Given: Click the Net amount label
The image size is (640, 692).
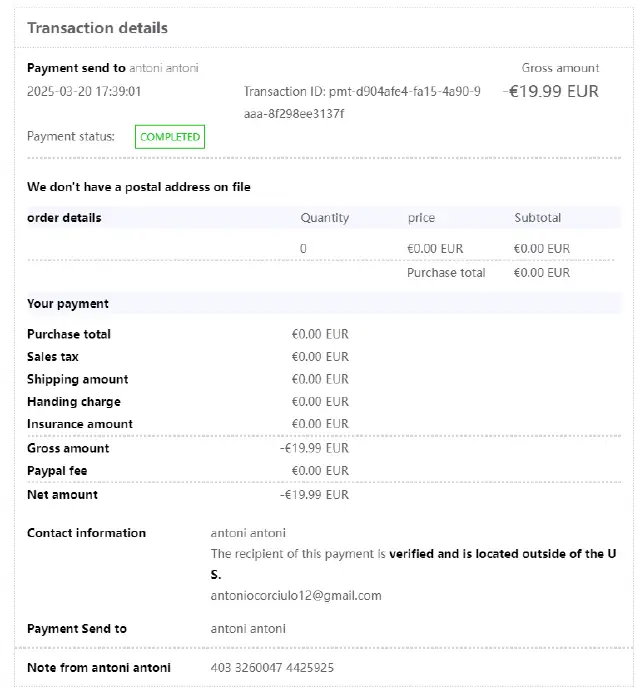Looking at the screenshot, I should (62, 495).
